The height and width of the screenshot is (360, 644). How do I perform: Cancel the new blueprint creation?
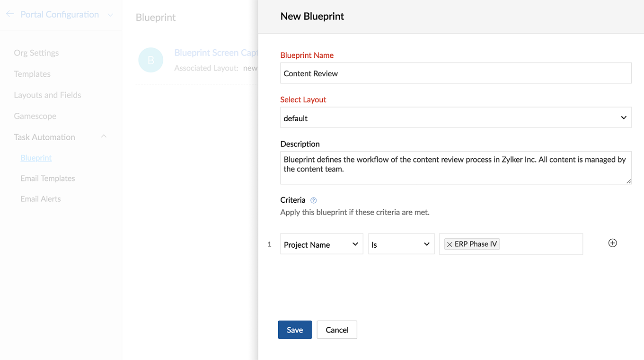(336, 330)
